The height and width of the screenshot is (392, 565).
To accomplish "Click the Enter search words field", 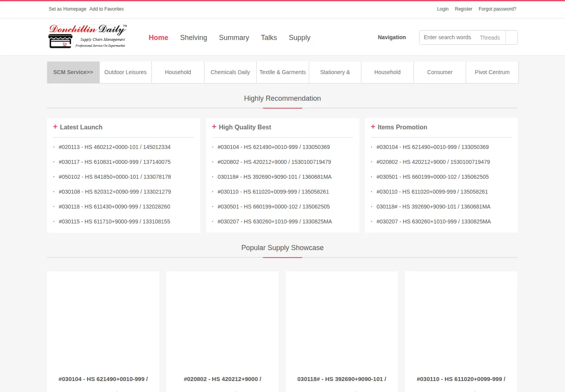I will coord(448,37).
